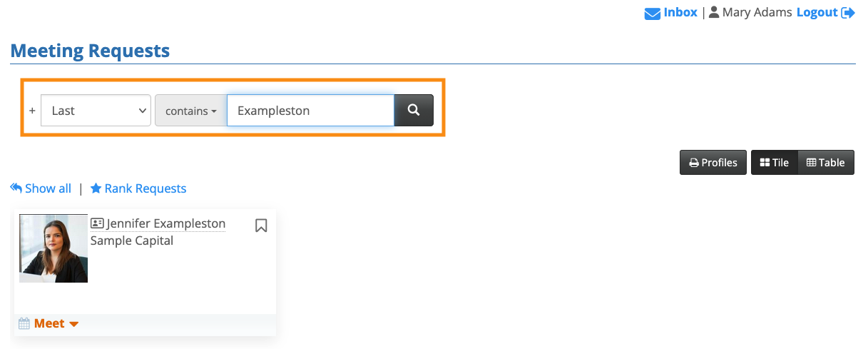Click Jennifer Exampleston's profile photo
868x364 pixels.
pos(53,248)
